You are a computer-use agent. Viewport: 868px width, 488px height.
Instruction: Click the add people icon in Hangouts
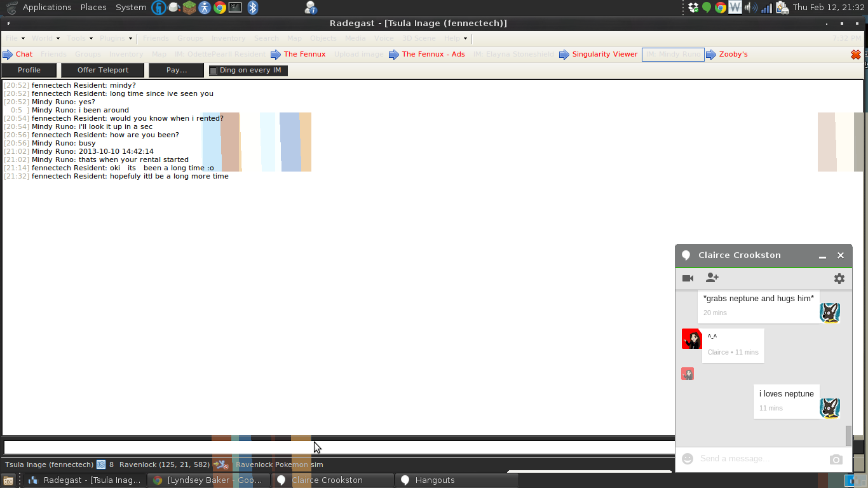coord(712,278)
